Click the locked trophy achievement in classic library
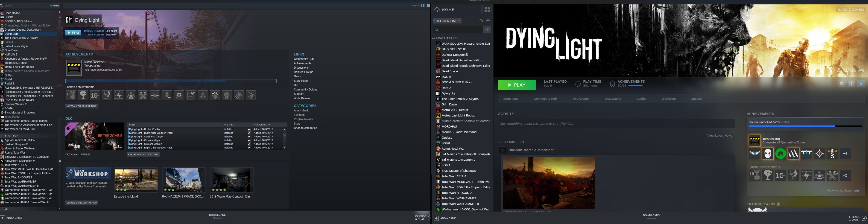This screenshot has height=224, width=868. point(83,96)
